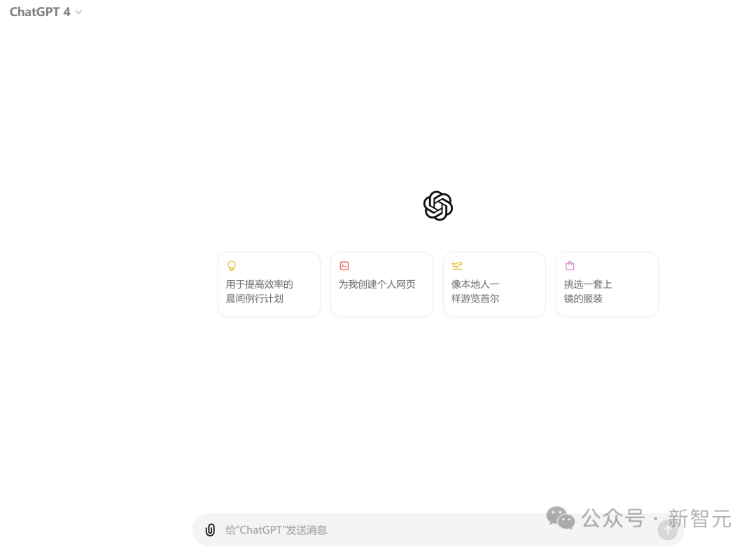Click the yellow airplane travel icon
The height and width of the screenshot is (549, 756).
point(457,266)
